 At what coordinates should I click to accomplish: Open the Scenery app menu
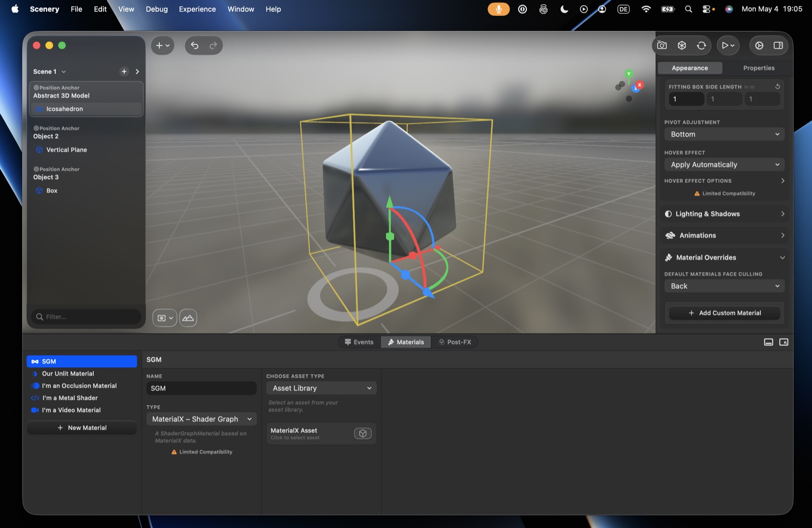coord(45,9)
